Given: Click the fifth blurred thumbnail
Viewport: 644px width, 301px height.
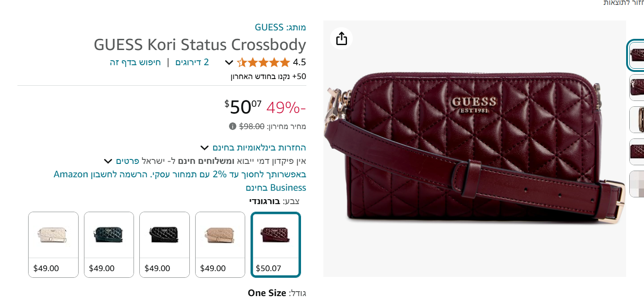Looking at the screenshot, I should point(637,184).
